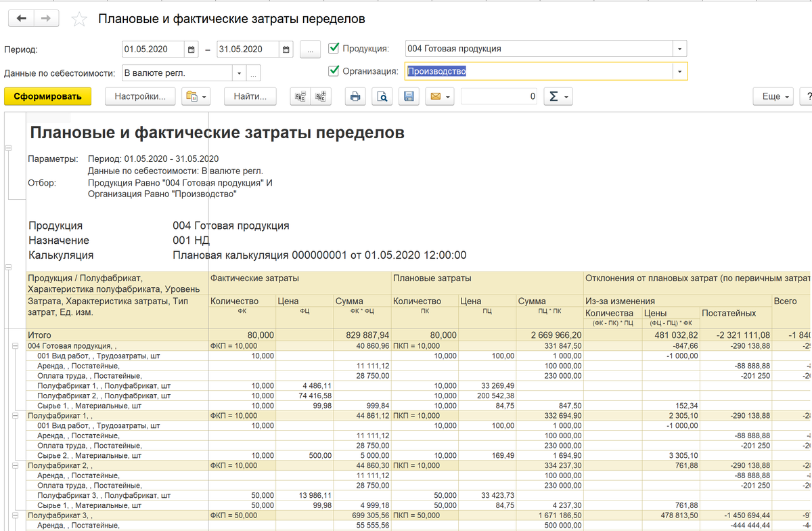Collapse the Полуфабрикат 3 group
The image size is (812, 531).
[15, 516]
